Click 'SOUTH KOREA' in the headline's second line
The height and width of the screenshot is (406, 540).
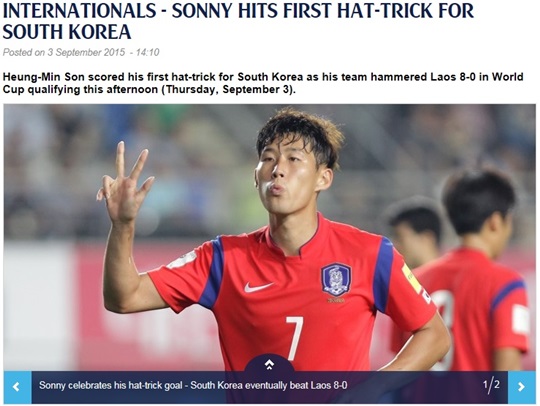[x=67, y=32]
